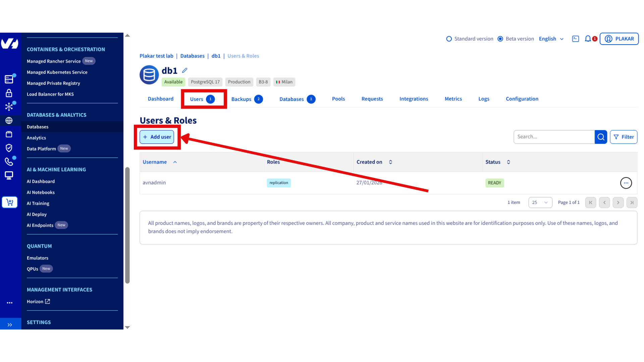Open the Metrics tab

pos(453,99)
